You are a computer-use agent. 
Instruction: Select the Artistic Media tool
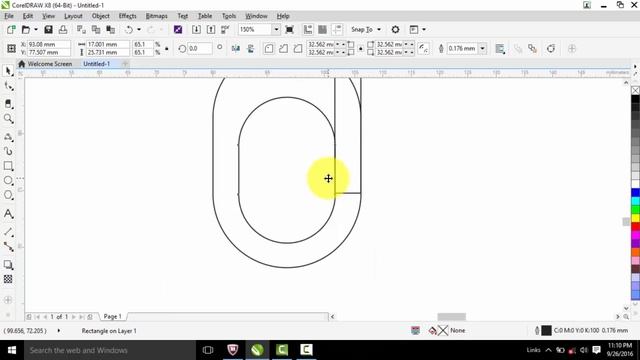8,151
